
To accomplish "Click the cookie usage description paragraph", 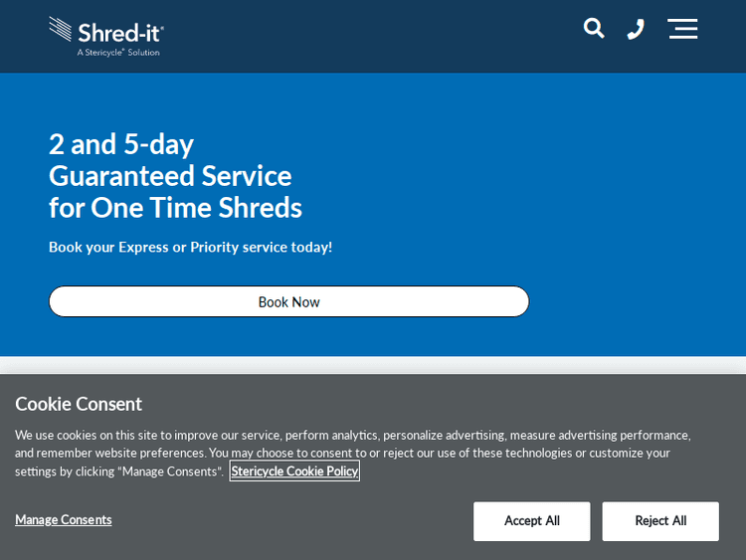I will pos(352,444).
